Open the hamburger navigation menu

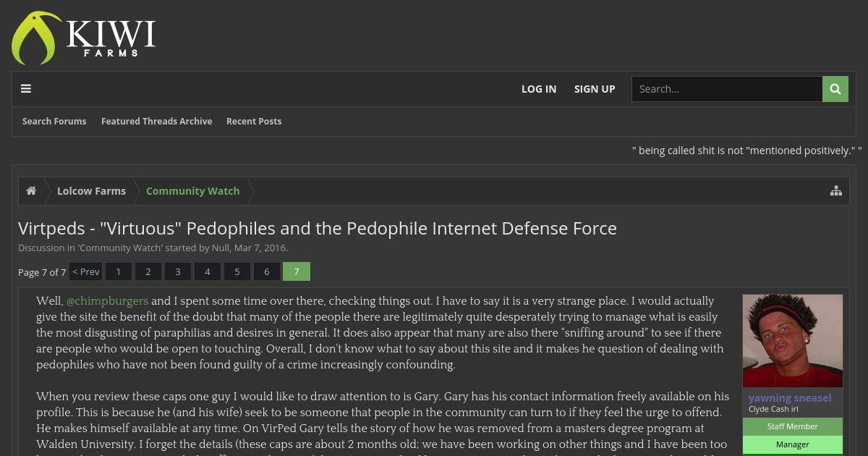pyautogui.click(x=26, y=89)
